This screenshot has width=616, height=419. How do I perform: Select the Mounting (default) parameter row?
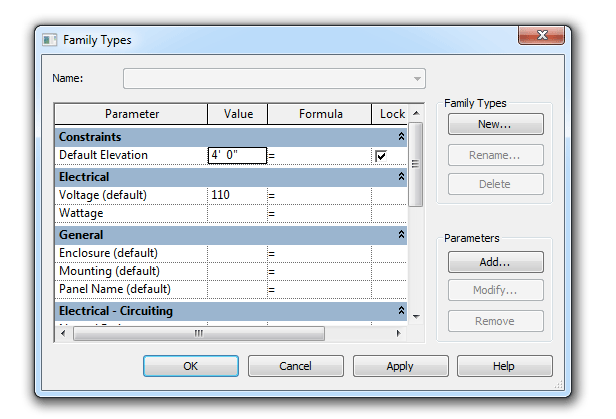point(131,271)
